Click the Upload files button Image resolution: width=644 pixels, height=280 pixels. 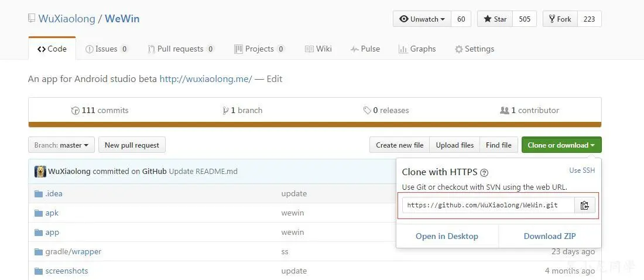click(455, 145)
